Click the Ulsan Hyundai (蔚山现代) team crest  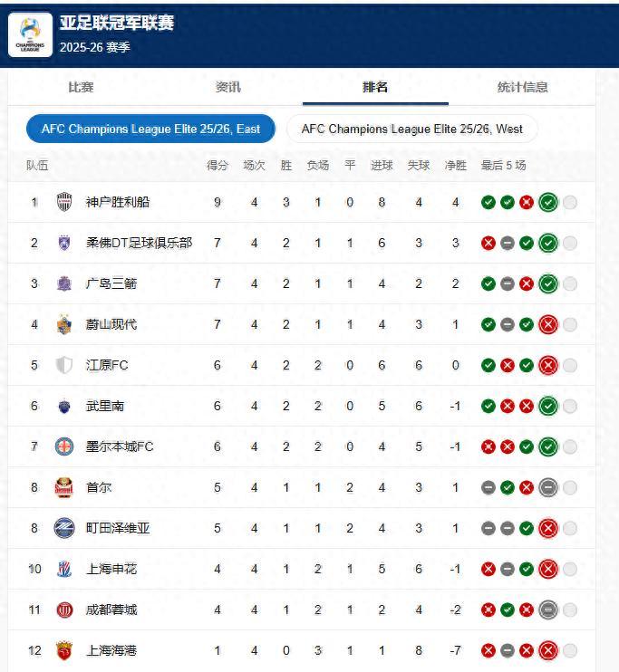point(64,324)
